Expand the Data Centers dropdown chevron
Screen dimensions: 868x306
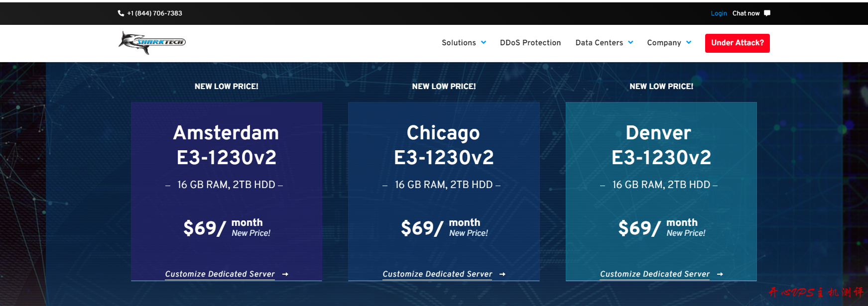point(631,43)
